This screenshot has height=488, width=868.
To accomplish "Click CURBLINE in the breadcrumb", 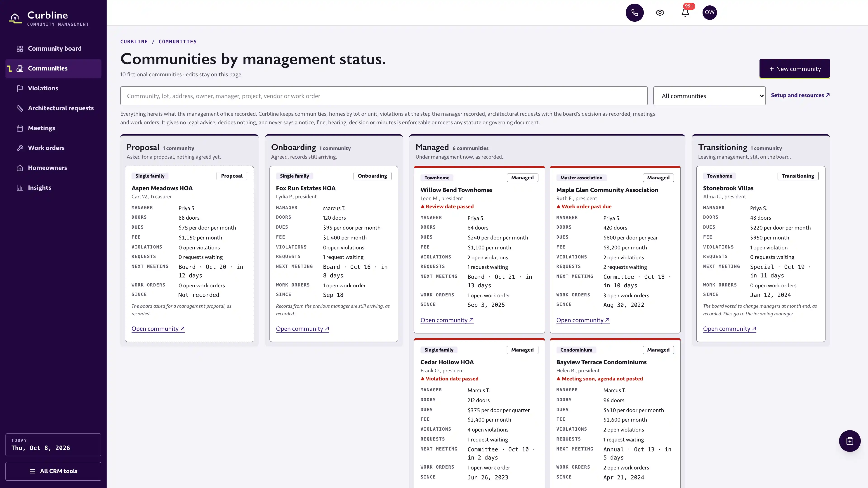I will click(134, 42).
